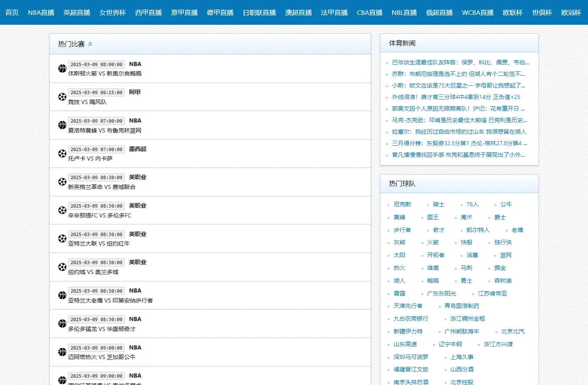Image resolution: width=588 pixels, height=385 pixels.
Task: Open the match 竞技 VS 飓风队
Action: [x=88, y=102]
